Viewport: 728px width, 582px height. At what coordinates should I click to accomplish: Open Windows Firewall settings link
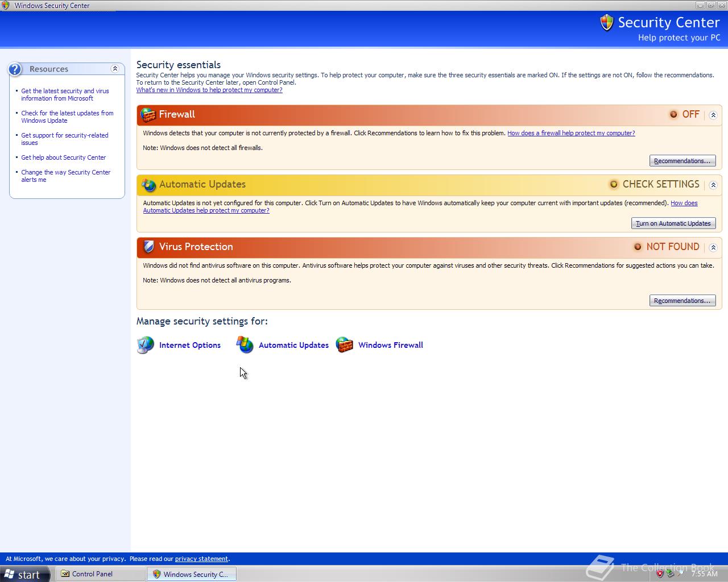(x=391, y=345)
